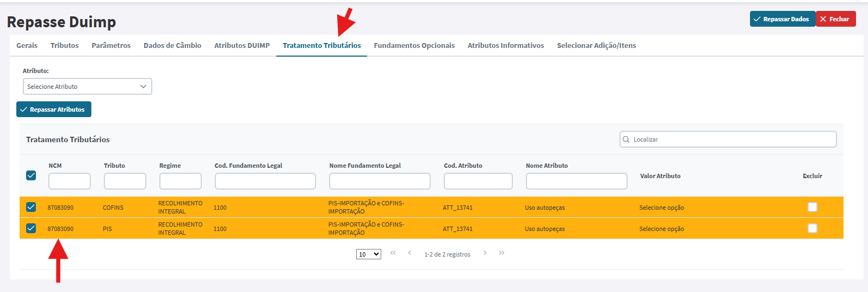Viewport: 868px width, 292px height.
Task: Click the Cod. Fundamento Legal filter input
Action: click(x=265, y=181)
